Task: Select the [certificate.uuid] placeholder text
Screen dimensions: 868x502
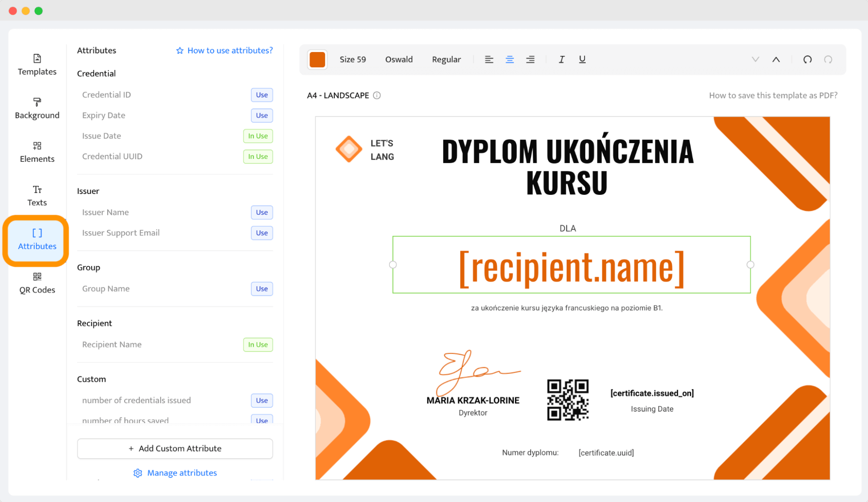Action: [606, 453]
